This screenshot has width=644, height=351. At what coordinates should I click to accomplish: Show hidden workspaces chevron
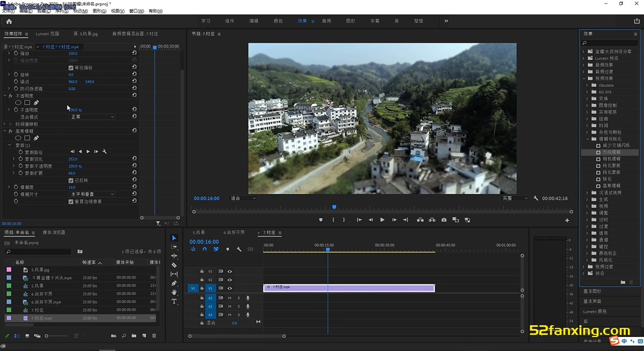tap(446, 21)
